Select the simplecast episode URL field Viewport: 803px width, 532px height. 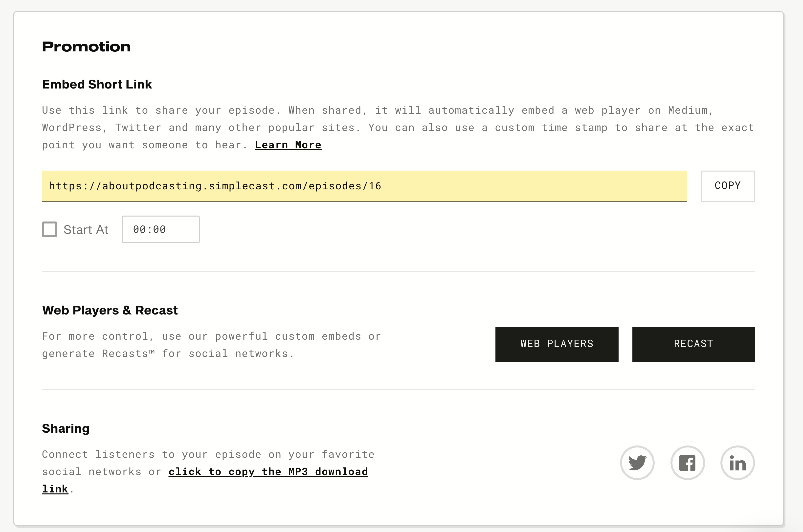pos(364,186)
